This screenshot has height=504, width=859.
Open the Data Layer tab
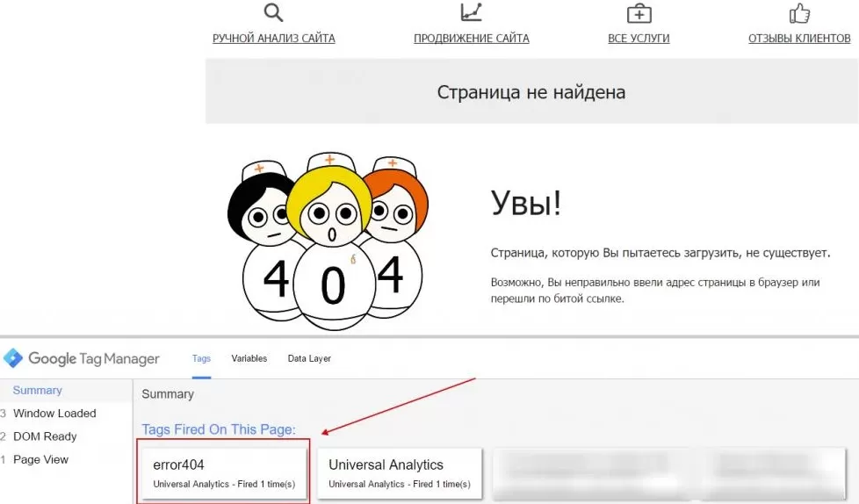[x=309, y=358]
